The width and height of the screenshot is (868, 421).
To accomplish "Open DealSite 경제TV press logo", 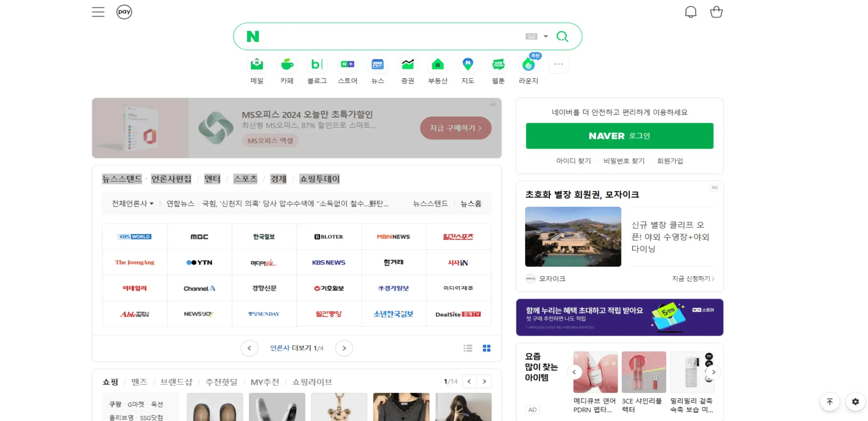I will click(458, 314).
